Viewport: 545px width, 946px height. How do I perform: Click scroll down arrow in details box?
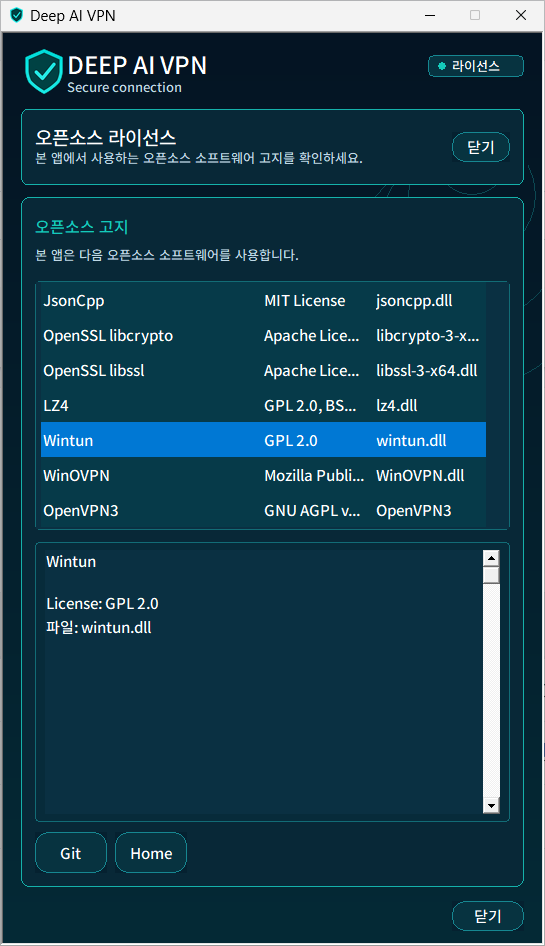(491, 805)
